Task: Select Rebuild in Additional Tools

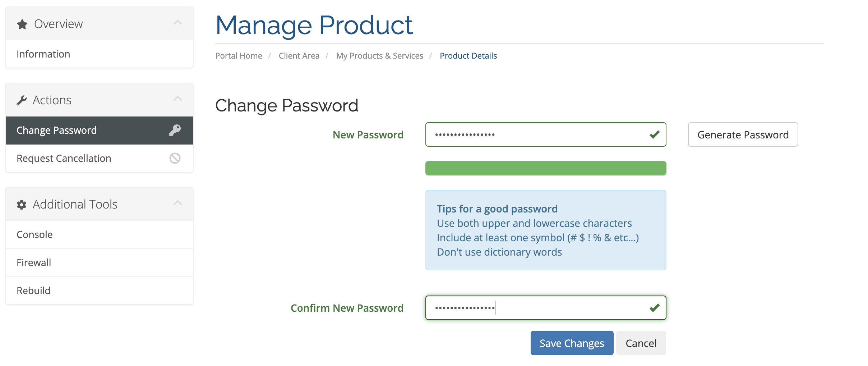Action: tap(34, 291)
